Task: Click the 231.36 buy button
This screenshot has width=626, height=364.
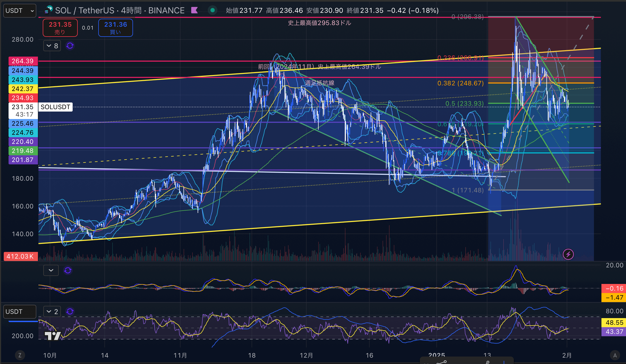Action: point(116,28)
